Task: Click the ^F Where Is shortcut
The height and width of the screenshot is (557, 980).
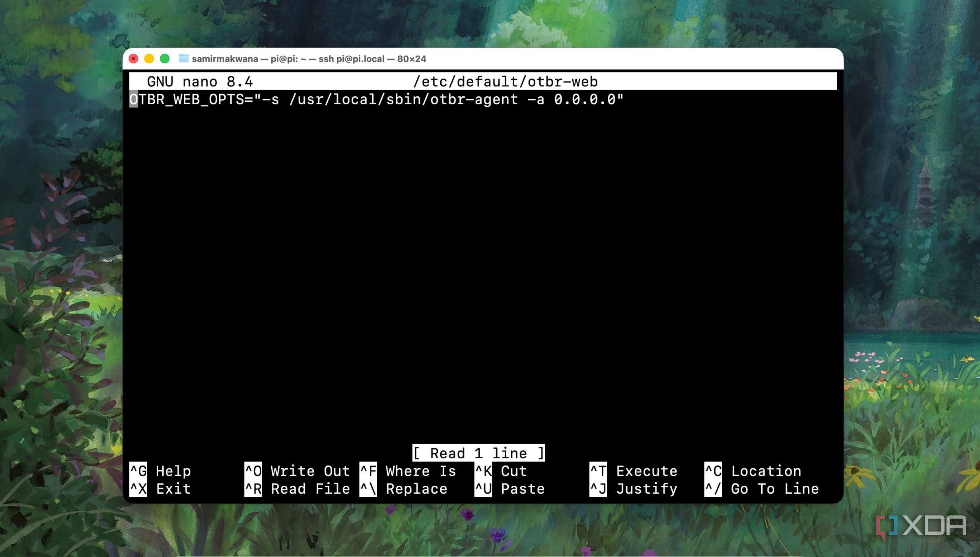Action: coord(408,471)
